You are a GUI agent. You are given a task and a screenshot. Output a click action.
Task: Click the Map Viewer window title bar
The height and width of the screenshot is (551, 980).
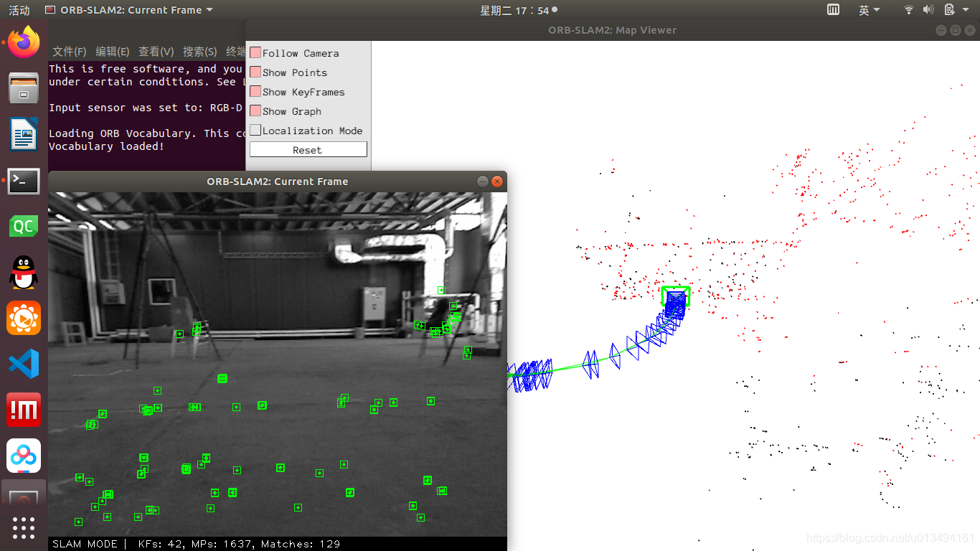coord(613,30)
